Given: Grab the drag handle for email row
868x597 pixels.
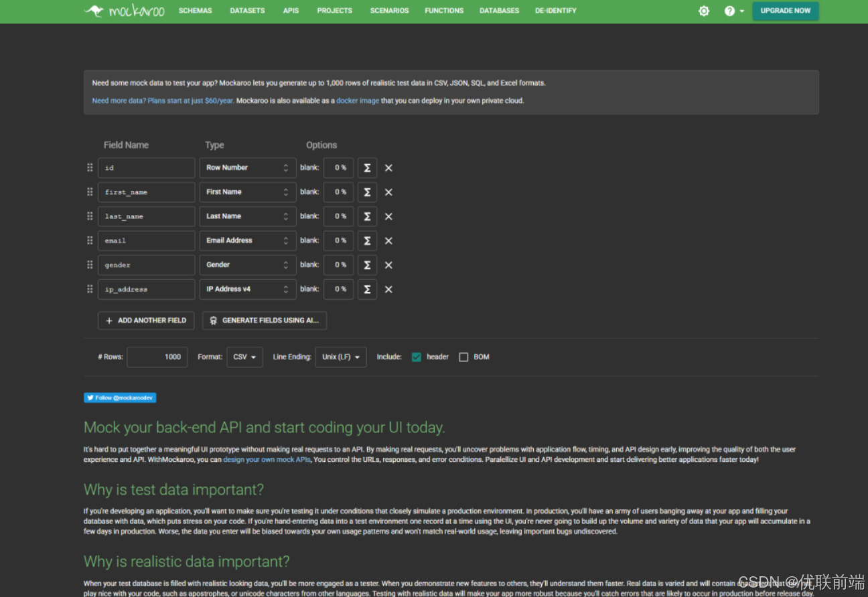Looking at the screenshot, I should point(90,240).
